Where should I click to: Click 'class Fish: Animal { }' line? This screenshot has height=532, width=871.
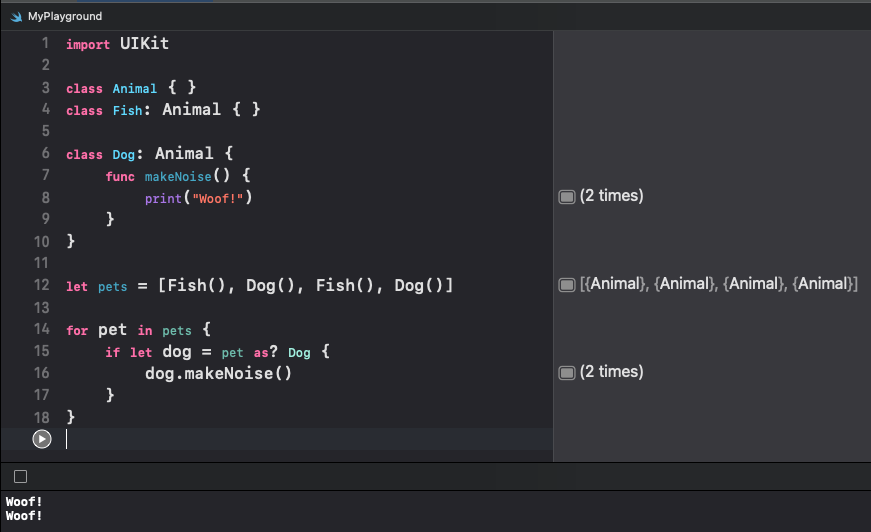point(163,110)
